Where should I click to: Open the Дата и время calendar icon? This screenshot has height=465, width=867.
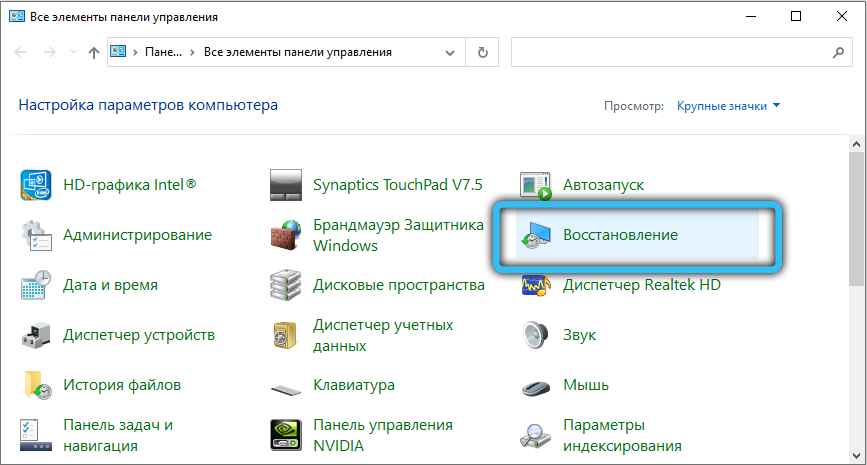pyautogui.click(x=36, y=285)
